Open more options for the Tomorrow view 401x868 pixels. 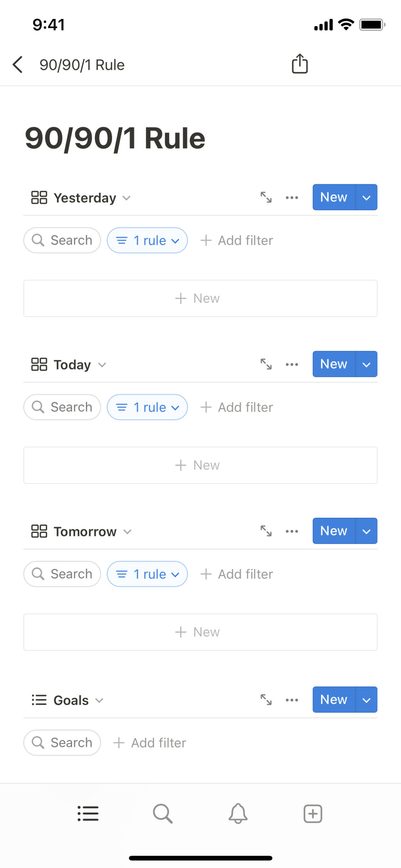tap(292, 531)
